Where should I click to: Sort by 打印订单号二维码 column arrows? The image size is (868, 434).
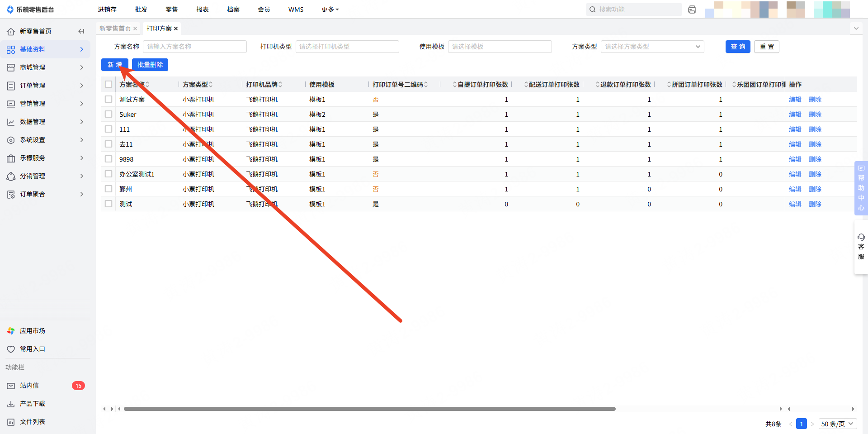426,85
